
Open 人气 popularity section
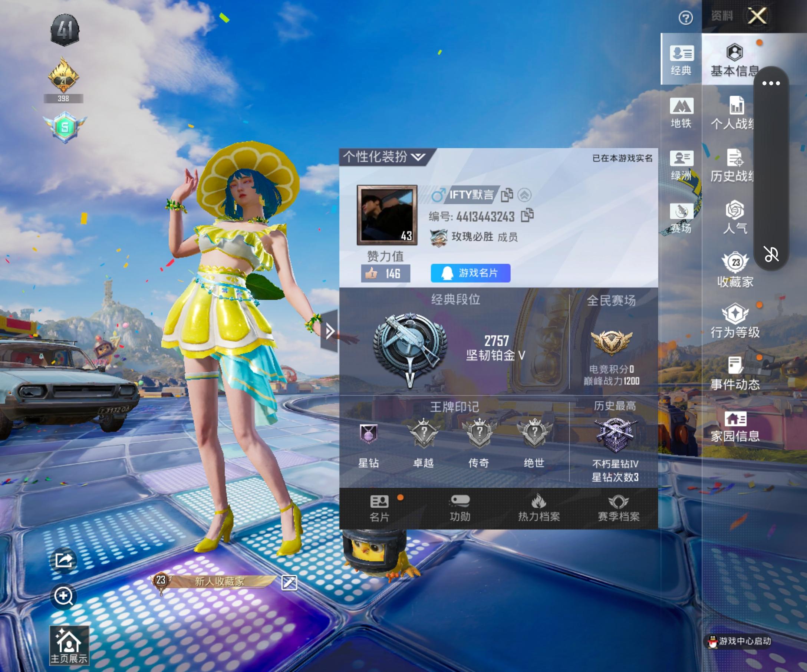click(735, 217)
